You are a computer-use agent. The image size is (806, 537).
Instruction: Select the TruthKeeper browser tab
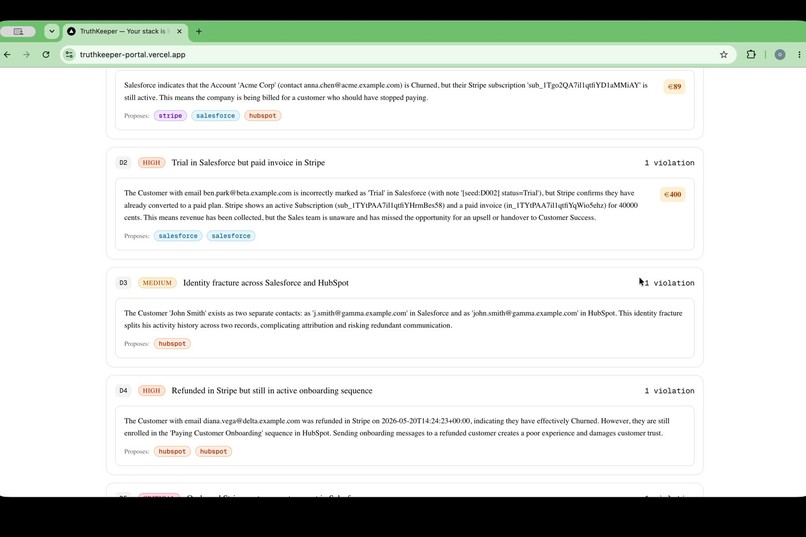click(125, 31)
